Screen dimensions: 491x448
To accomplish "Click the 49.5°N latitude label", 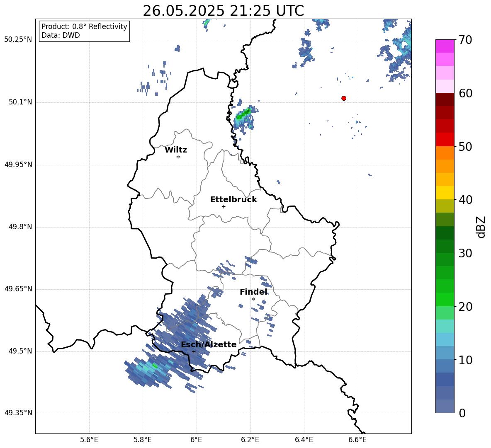I will (x=20, y=351).
